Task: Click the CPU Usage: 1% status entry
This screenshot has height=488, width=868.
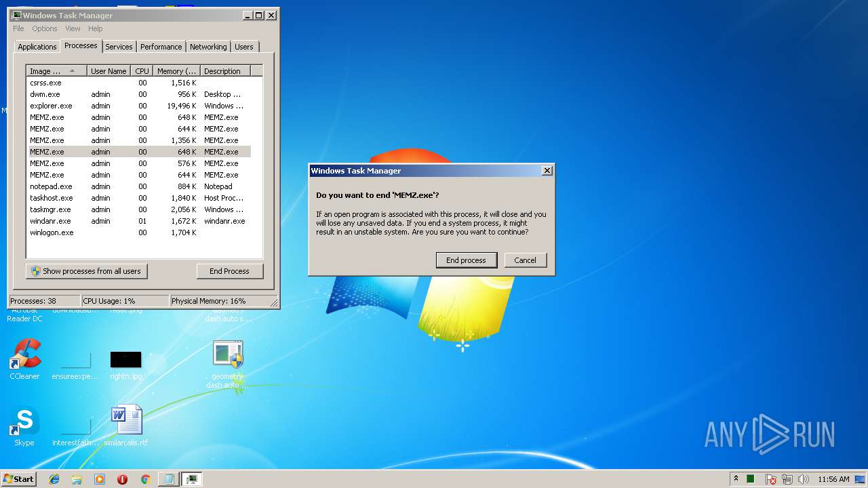Action: tap(125, 301)
